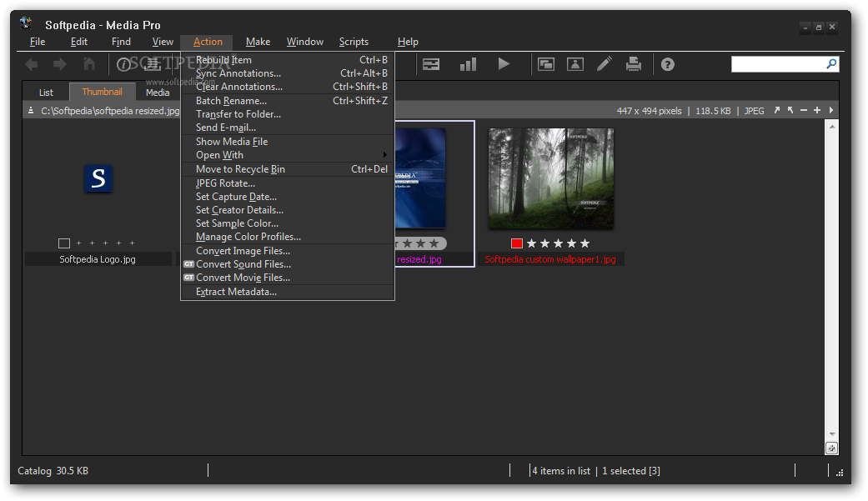Open the Open With submenu
868x501 pixels.
(288, 155)
